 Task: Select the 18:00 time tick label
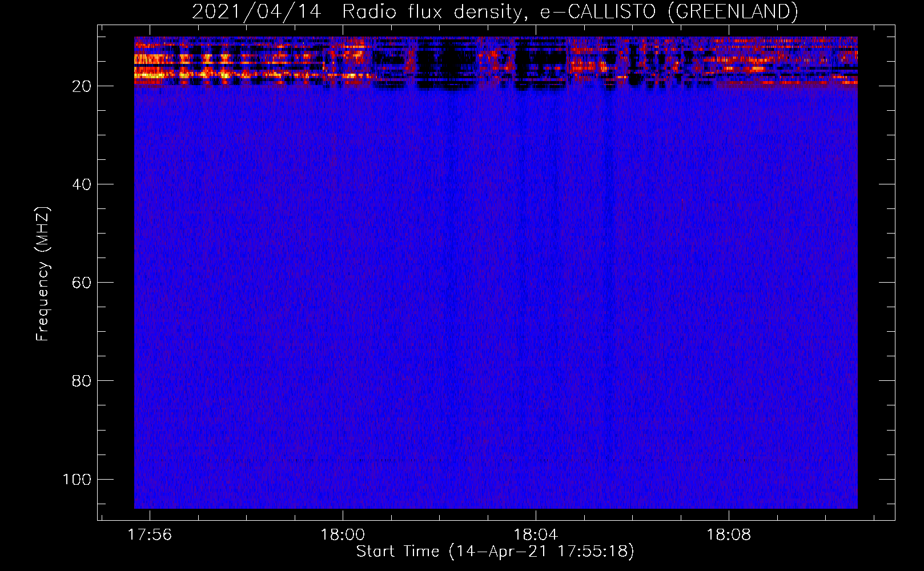click(x=343, y=534)
